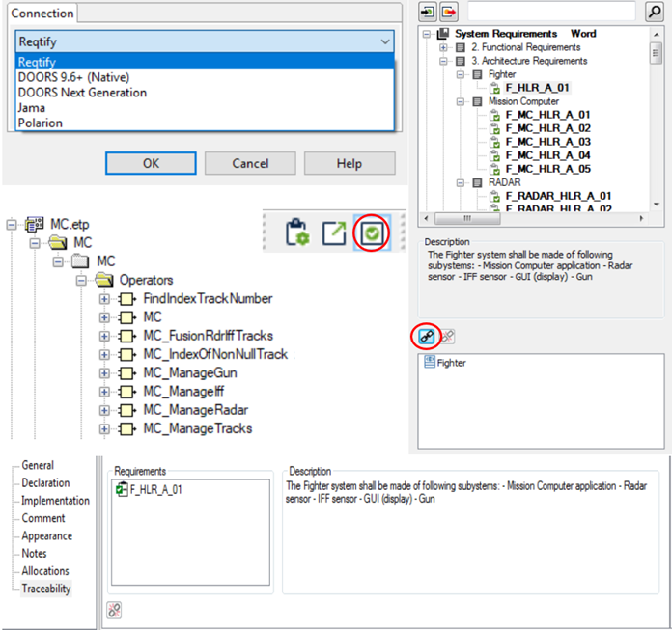
Task: Click the Mission Computer section icon
Action: [477, 101]
